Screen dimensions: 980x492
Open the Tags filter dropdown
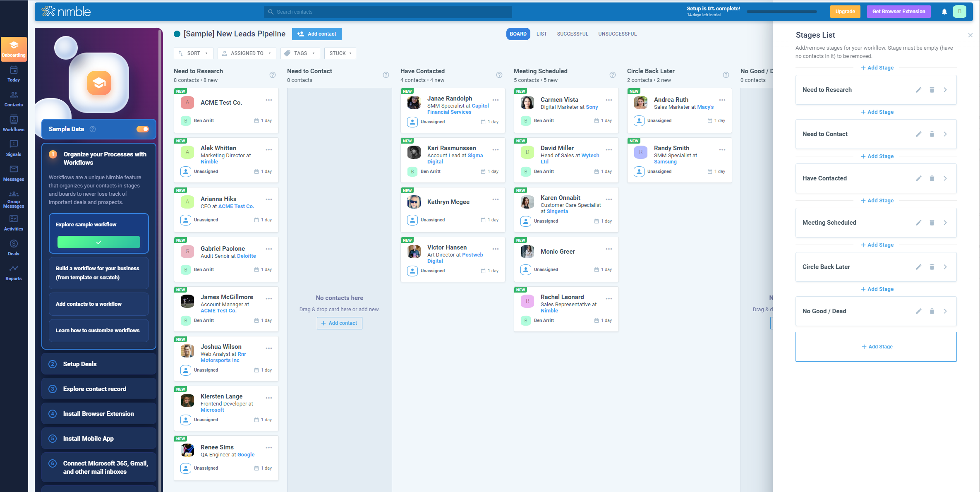pos(300,53)
